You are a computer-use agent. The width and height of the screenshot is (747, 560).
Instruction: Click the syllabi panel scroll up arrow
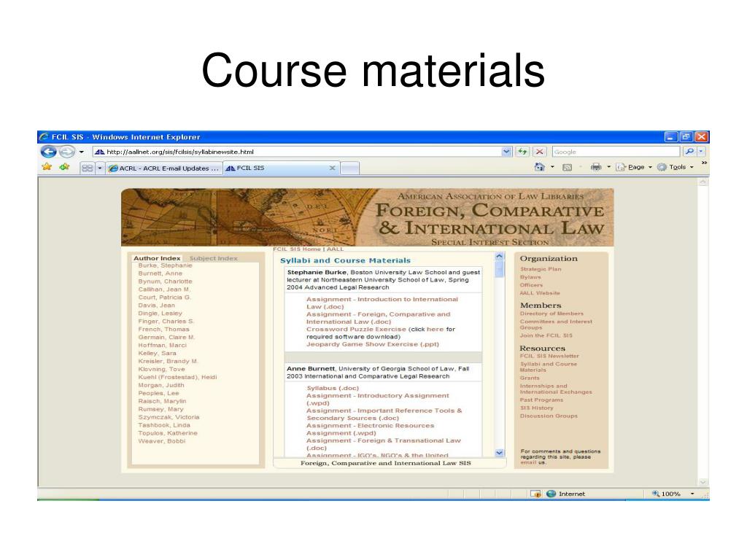499,256
